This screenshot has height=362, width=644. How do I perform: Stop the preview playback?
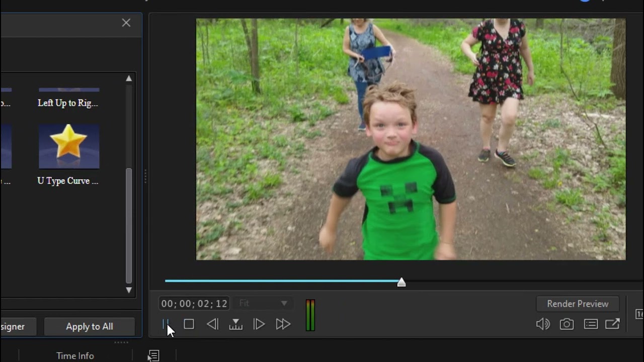[x=189, y=324]
